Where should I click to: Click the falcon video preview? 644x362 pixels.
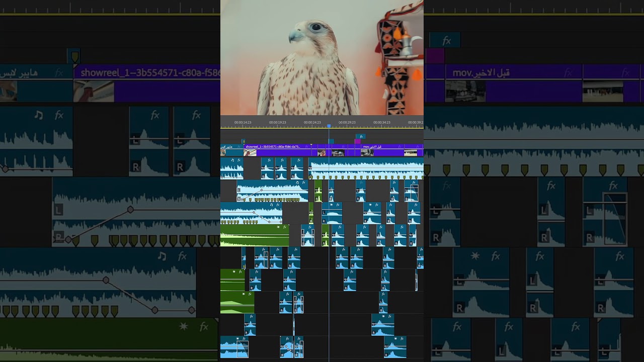tap(322, 58)
